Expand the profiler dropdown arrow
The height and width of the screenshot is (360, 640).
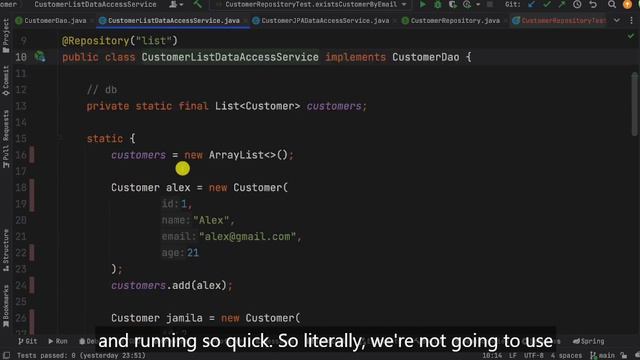[478, 4]
